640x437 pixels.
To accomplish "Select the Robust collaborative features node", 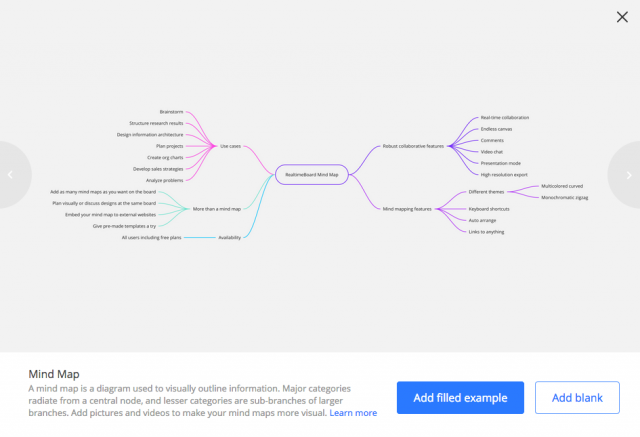I will (x=413, y=146).
